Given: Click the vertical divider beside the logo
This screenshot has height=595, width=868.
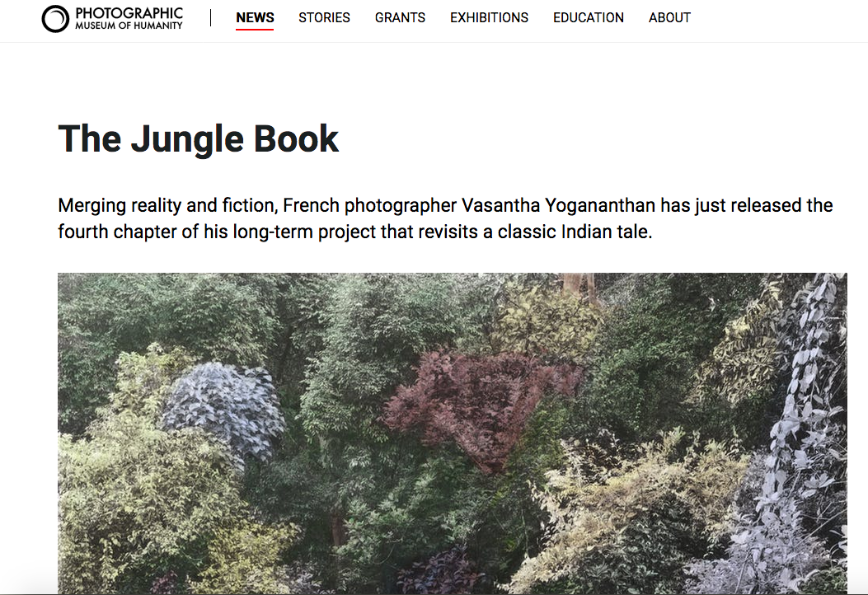Looking at the screenshot, I should tap(210, 17).
